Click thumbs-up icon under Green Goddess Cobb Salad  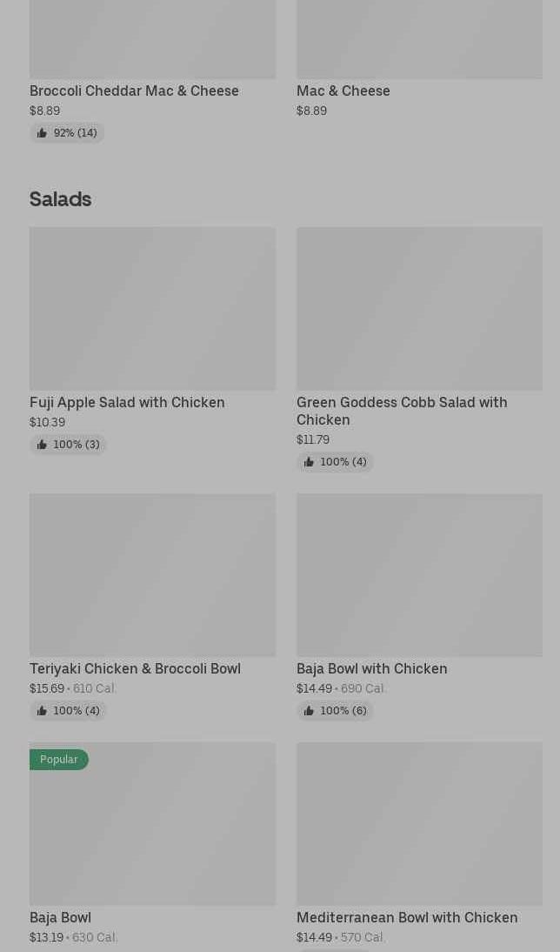[309, 462]
